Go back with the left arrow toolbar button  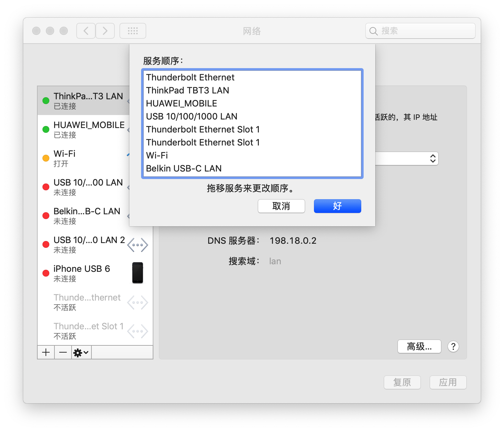coord(86,31)
